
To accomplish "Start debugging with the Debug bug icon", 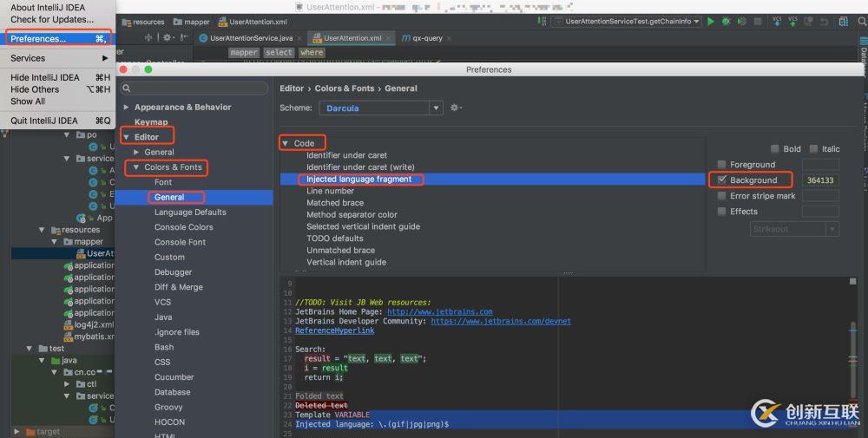I will pos(727,22).
